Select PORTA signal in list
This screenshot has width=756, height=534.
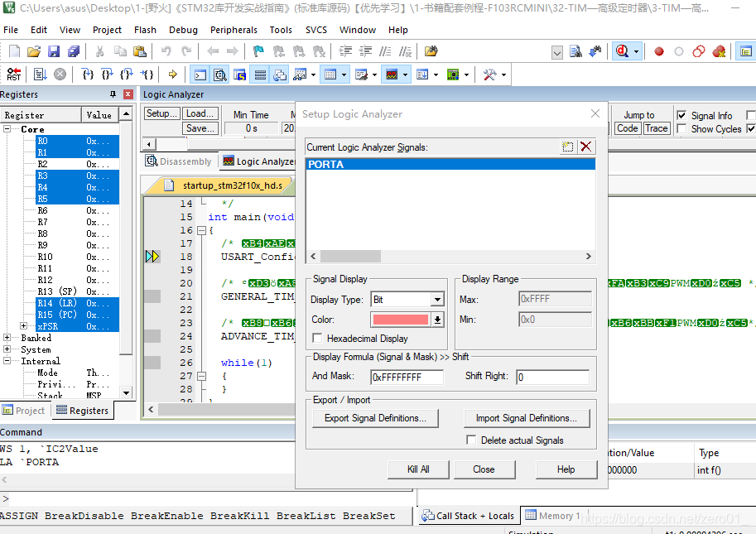pos(450,165)
